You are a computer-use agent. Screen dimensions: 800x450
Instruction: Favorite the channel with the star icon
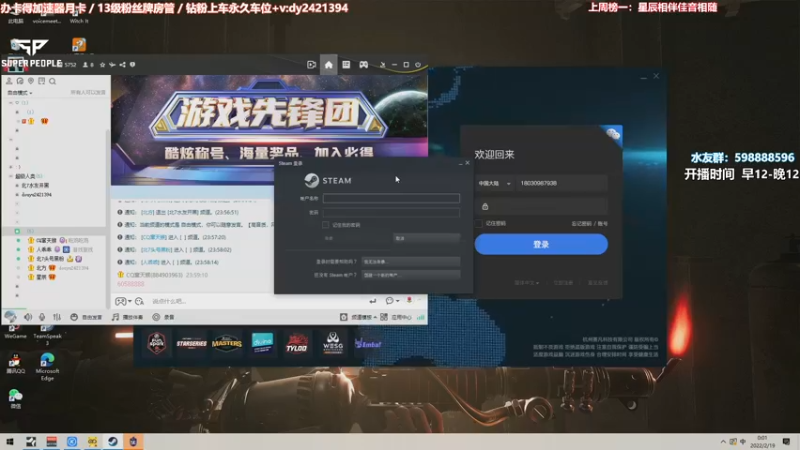point(103,65)
